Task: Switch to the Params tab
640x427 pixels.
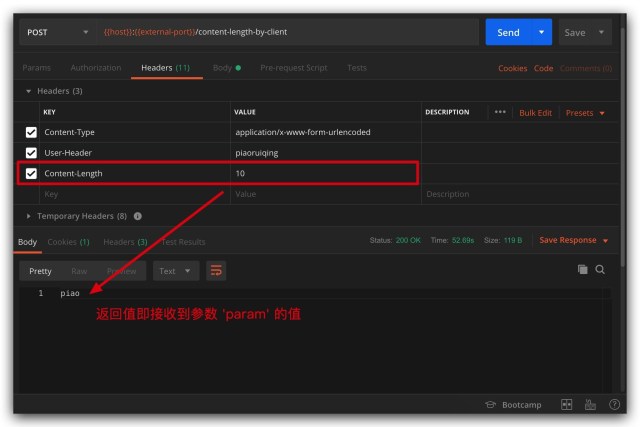Action: [x=36, y=68]
